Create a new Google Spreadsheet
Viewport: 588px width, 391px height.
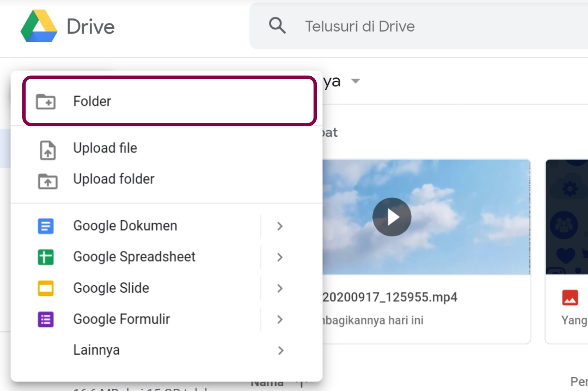coord(136,257)
